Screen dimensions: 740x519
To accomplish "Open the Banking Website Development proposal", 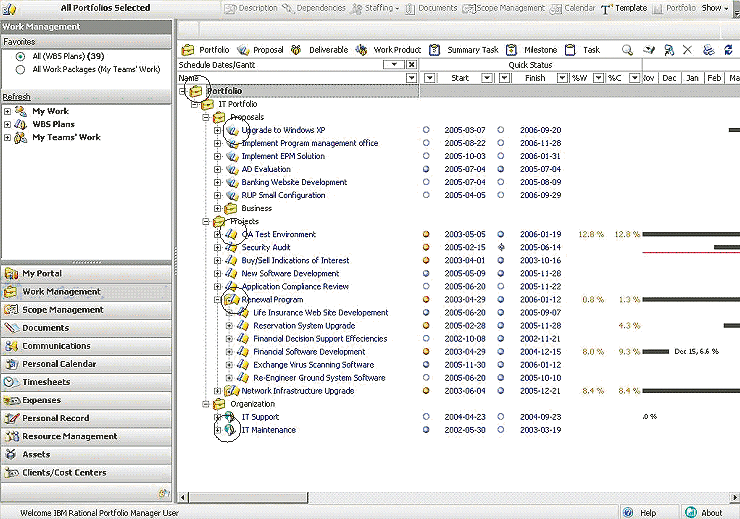I will [x=294, y=182].
